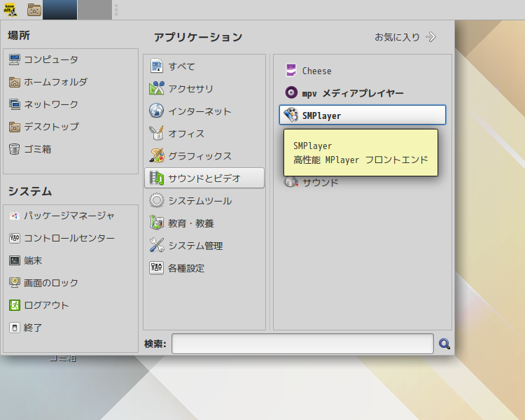Click into the search (検索) field
525x420 pixels.
302,344
